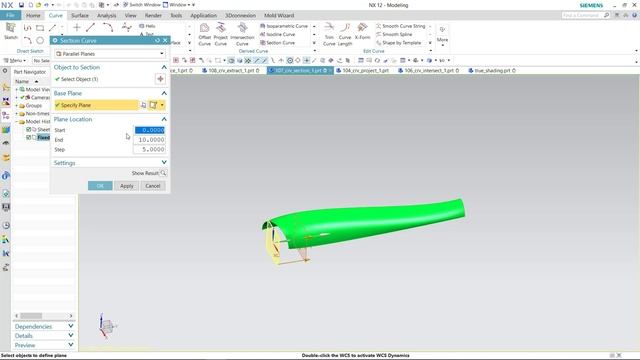Click Show Result magnifier icon
640x360 pixels.
click(163, 173)
